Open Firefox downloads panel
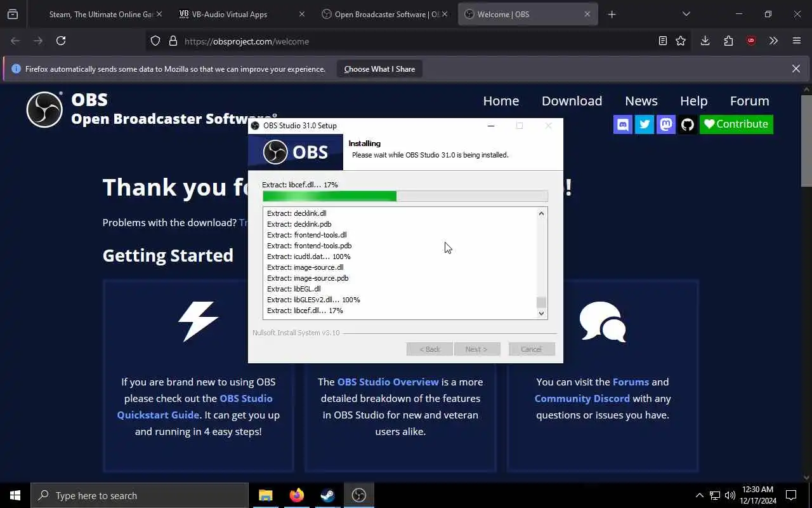Screen dimensions: 812x508 705,41
